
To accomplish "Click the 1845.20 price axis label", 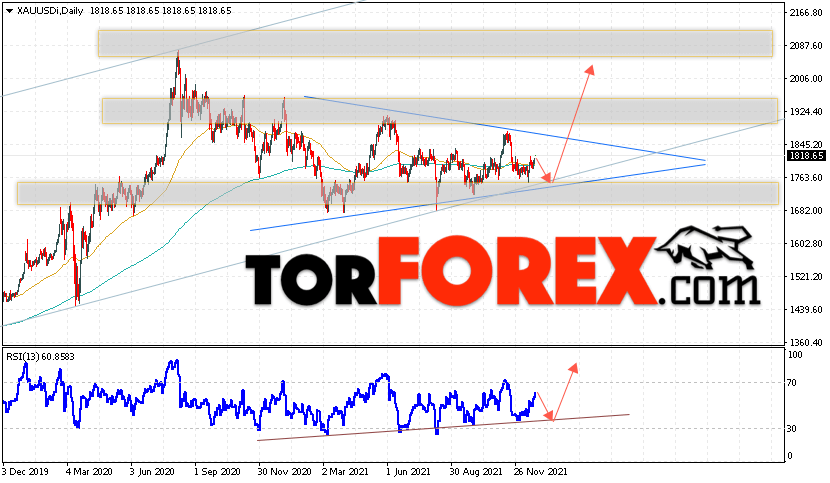I will point(806,145).
